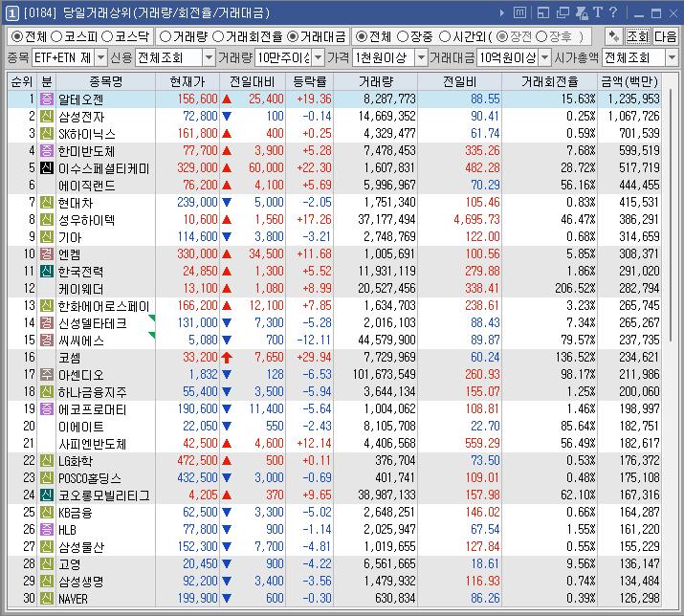Click the screen number 1 icon in title bar
Image resolution: width=684 pixels, height=616 pixels.
(11, 13)
